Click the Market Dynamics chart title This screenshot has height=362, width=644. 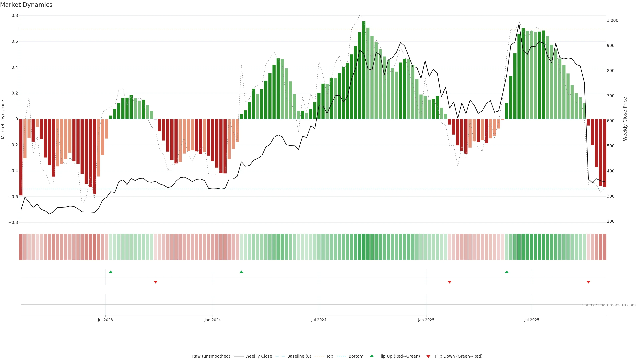coord(26,5)
